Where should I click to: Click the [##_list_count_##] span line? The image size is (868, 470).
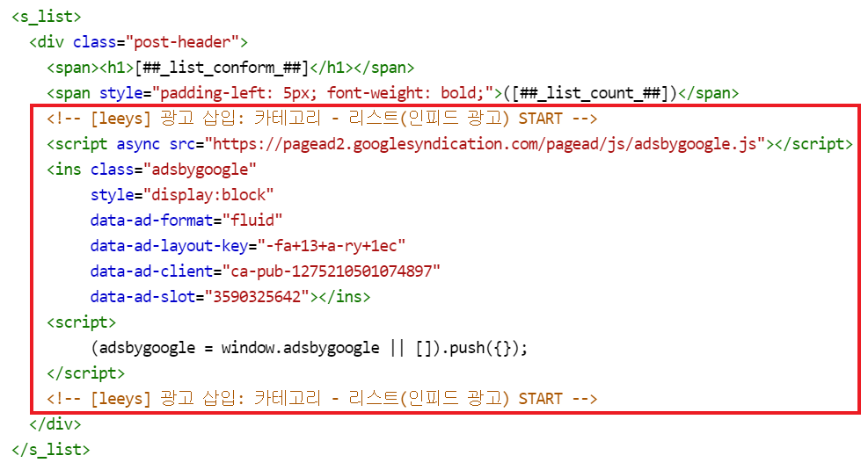[392, 93]
